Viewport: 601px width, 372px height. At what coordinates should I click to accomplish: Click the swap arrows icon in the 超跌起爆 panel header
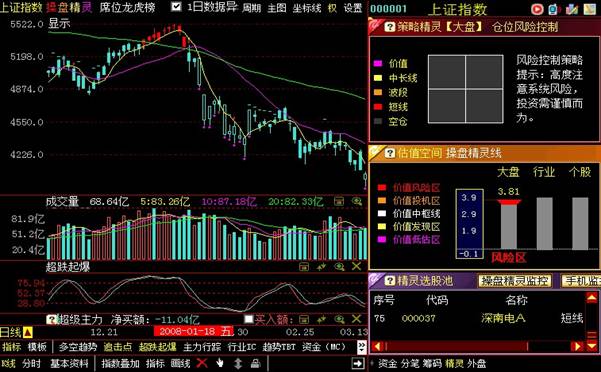coord(321,267)
